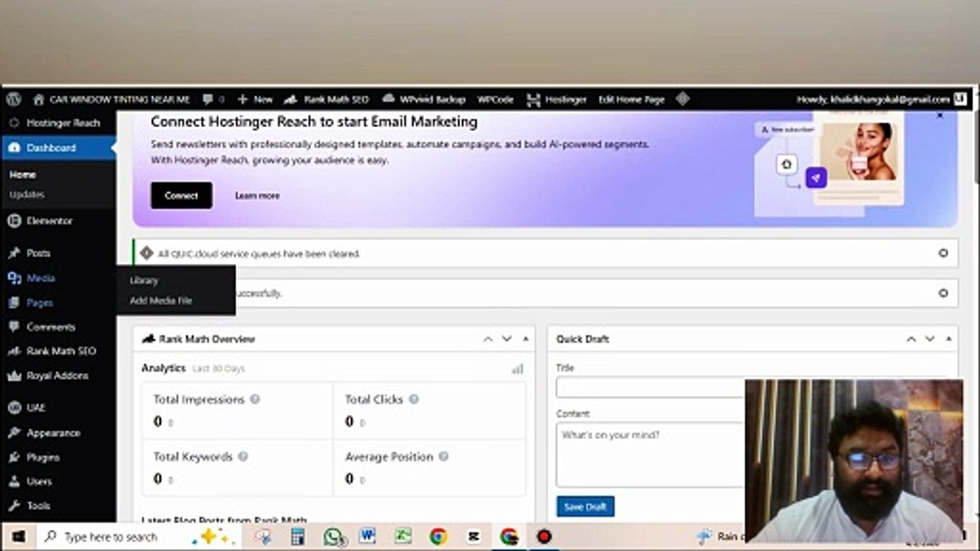The image size is (980, 551).
Task: Click help icon beside Total Impressions
Action: [x=255, y=399]
